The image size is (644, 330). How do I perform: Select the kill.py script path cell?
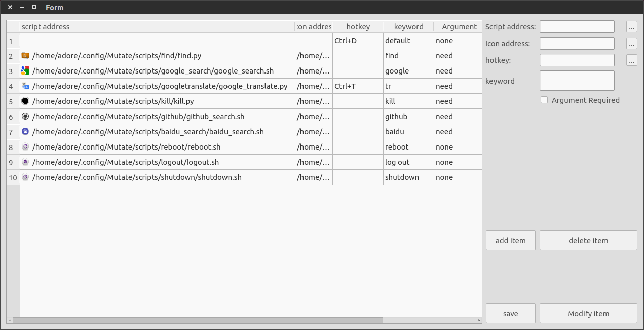pos(157,101)
